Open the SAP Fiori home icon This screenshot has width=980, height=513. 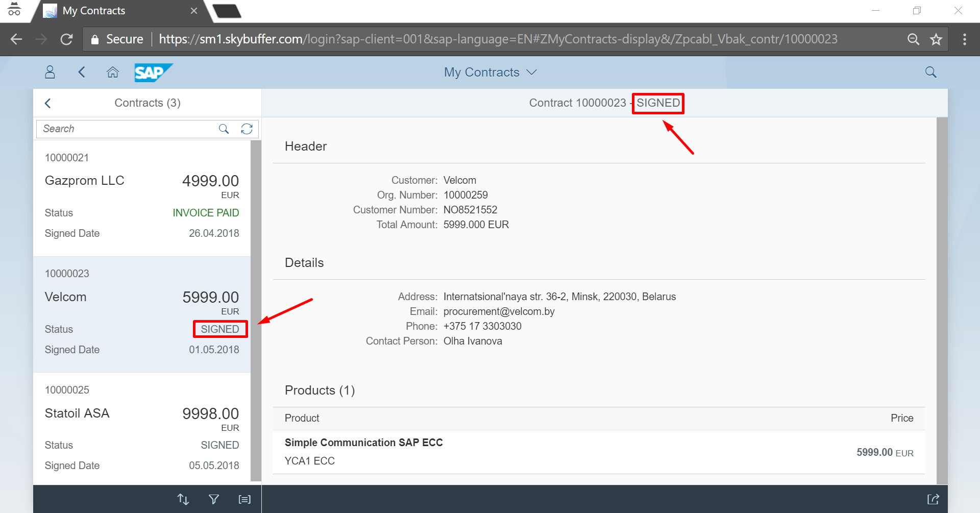point(113,72)
